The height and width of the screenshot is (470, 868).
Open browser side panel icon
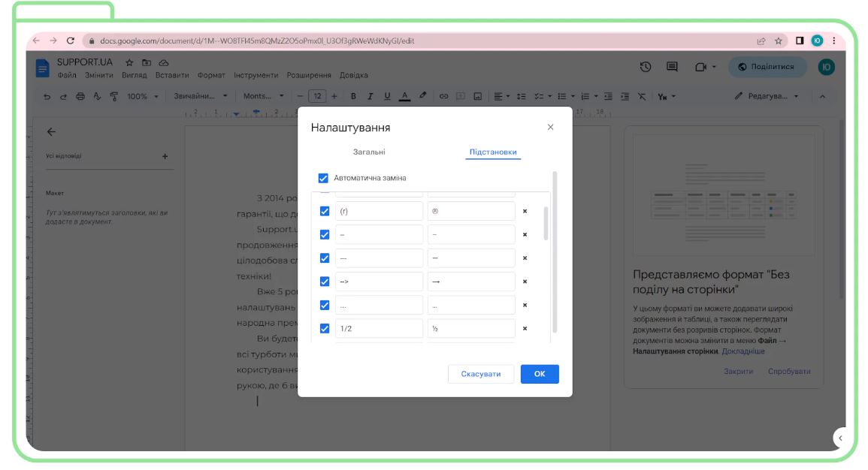(x=800, y=41)
